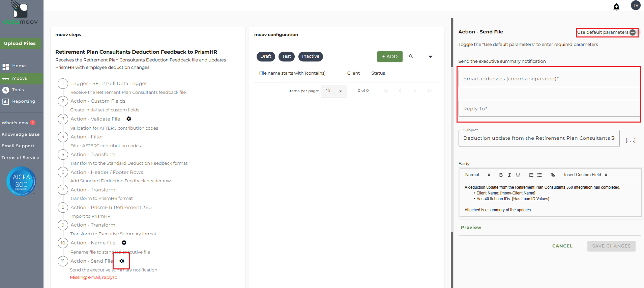Click the custom field brackets icon beside Subject
The width and height of the screenshot is (644, 288).
(x=631, y=140)
